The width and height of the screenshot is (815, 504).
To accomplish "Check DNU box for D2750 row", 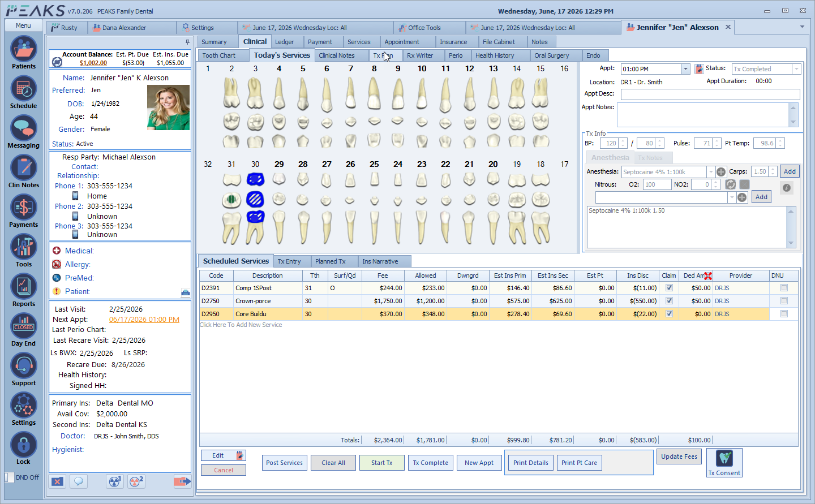I will point(784,301).
